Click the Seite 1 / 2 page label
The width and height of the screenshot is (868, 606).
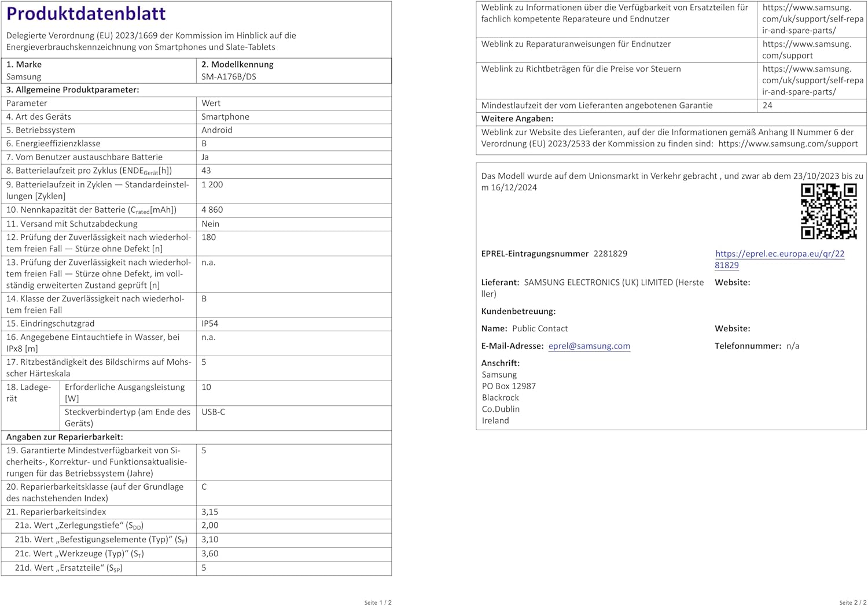tap(377, 603)
